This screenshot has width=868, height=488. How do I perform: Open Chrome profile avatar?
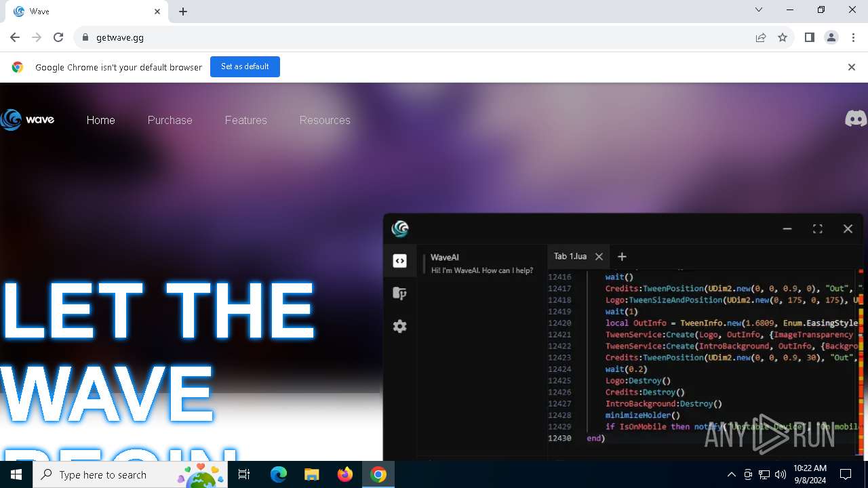pos(831,37)
